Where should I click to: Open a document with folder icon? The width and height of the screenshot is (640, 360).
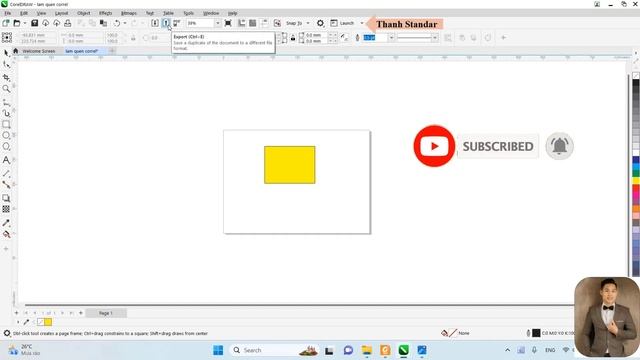click(17, 23)
